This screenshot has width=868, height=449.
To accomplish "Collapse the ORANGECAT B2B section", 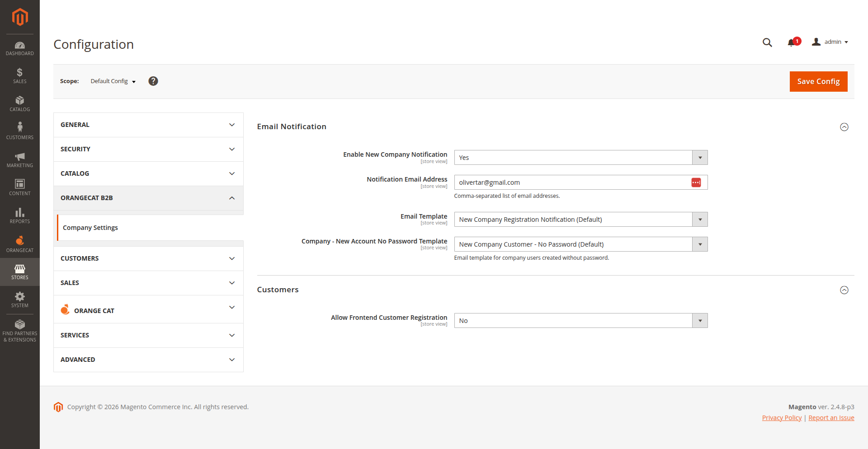I will tap(148, 198).
